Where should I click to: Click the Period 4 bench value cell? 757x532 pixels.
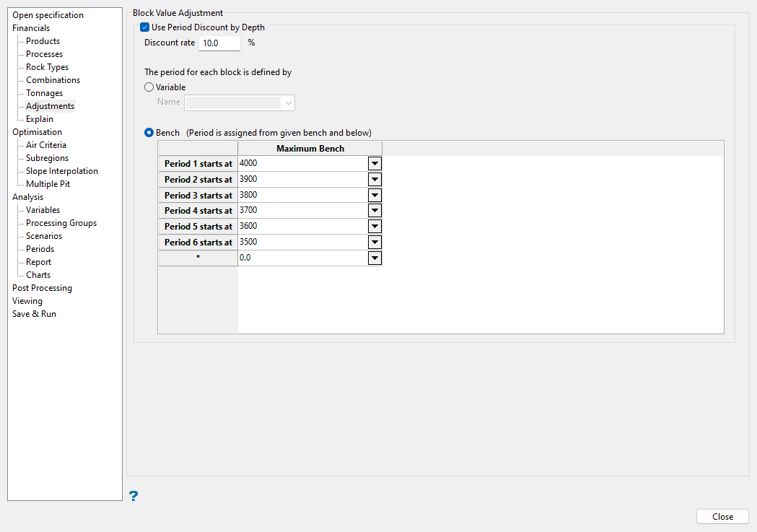(302, 211)
